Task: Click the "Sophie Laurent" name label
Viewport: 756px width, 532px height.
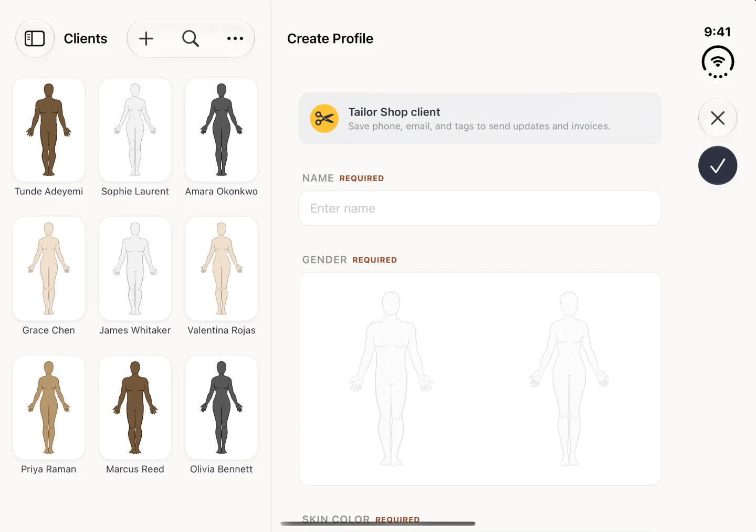Action: coord(135,191)
